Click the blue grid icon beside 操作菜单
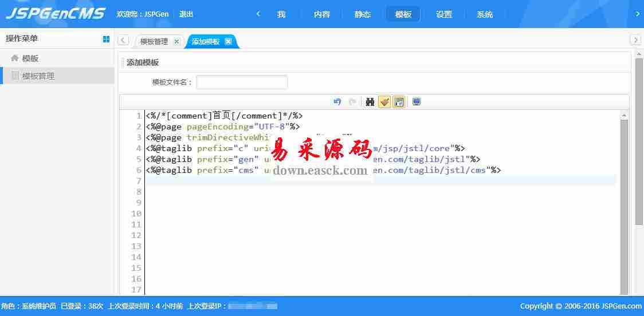Image resolution: width=644 pixels, height=316 pixels. (106, 39)
